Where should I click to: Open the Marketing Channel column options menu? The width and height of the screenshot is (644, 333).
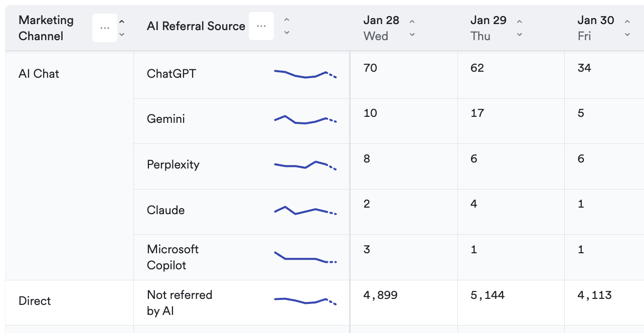coord(105,28)
